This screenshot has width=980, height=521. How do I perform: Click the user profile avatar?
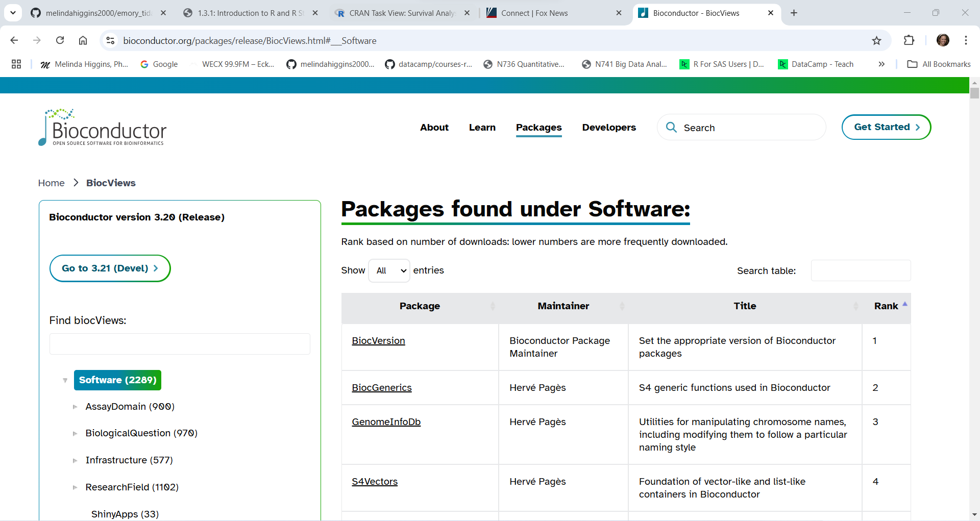tap(943, 40)
